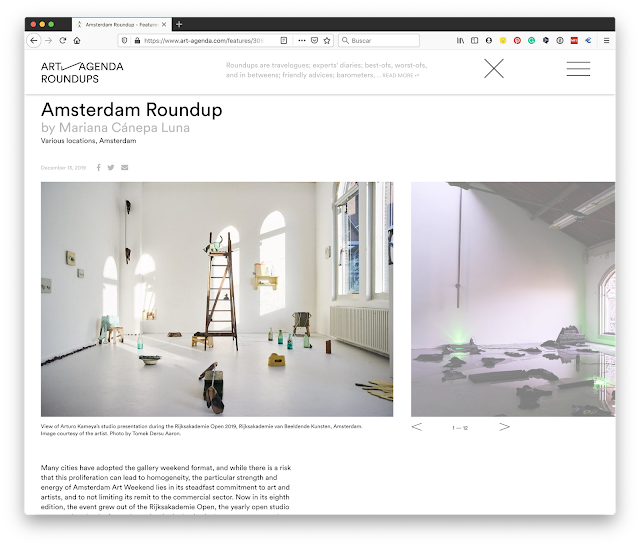This screenshot has height=547, width=640.
Task: Save page to Pocket
Action: pyautogui.click(x=314, y=40)
